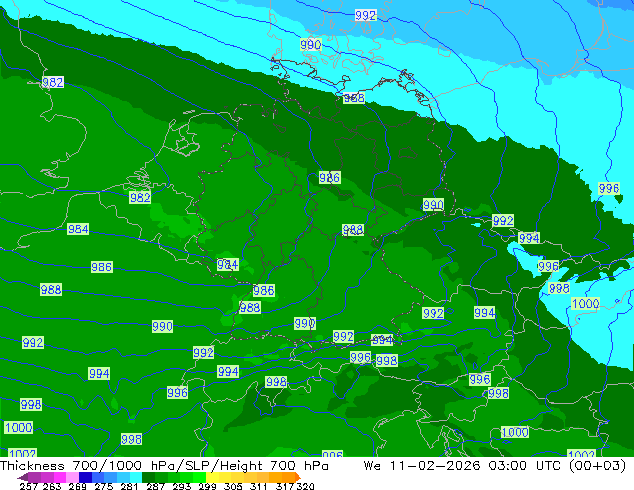Image resolution: width=634 pixels, height=490 pixels.
Task: Click the legend value 320
Action: [x=305, y=486]
